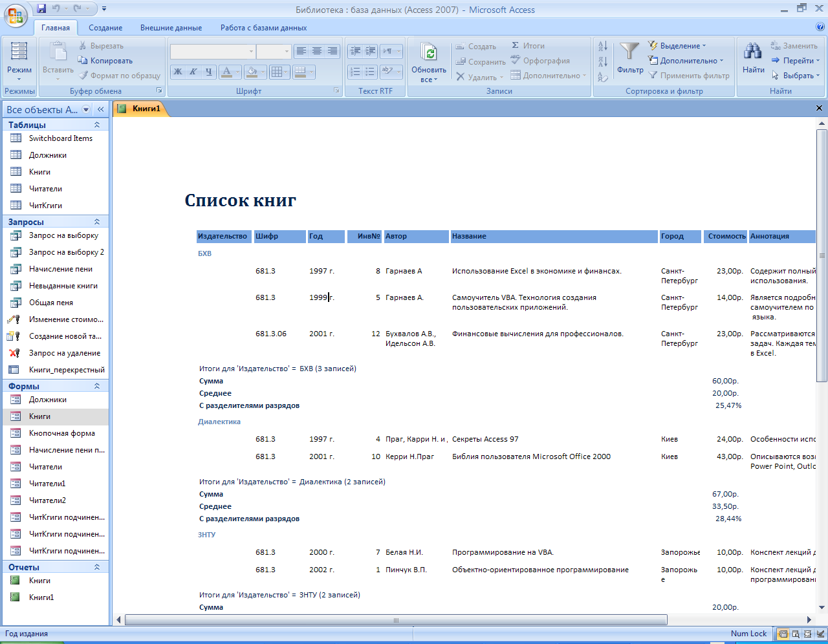Toggle underline Ч formatting

pyautogui.click(x=208, y=72)
